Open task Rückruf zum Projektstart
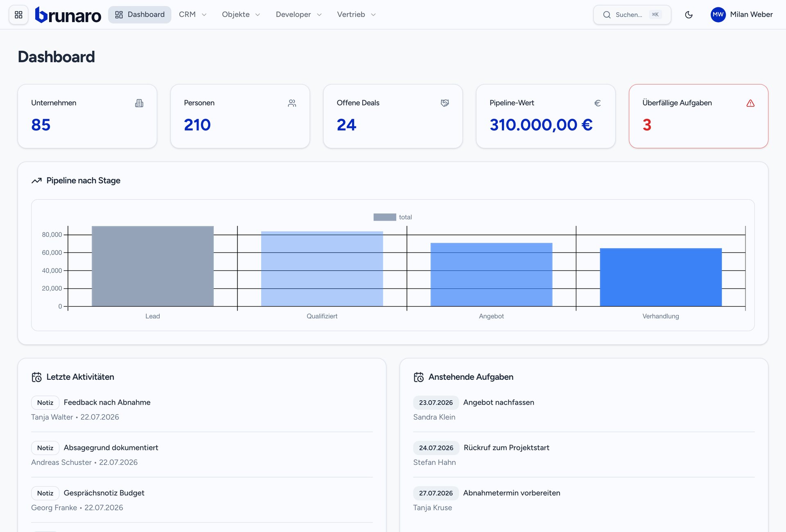This screenshot has height=532, width=786. pyautogui.click(x=506, y=448)
